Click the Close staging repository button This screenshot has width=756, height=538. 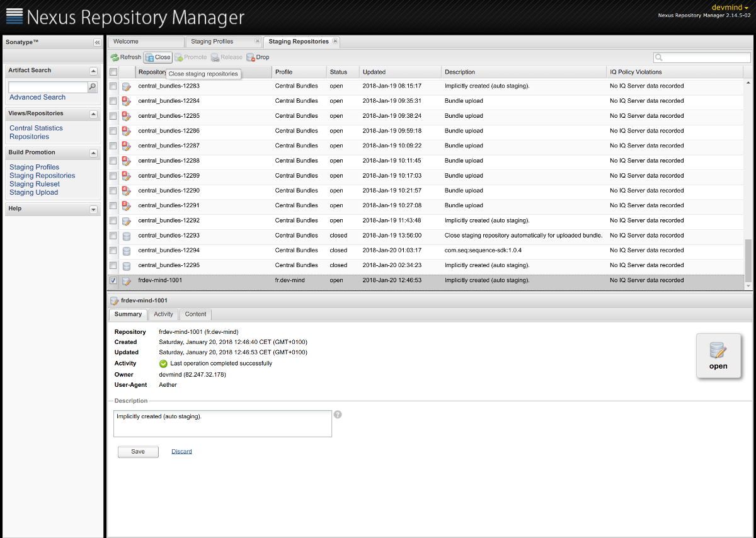157,57
